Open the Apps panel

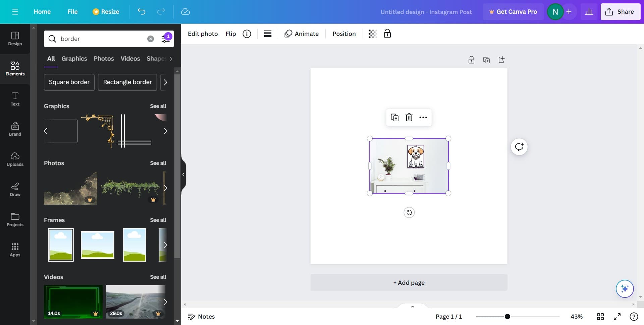15,250
